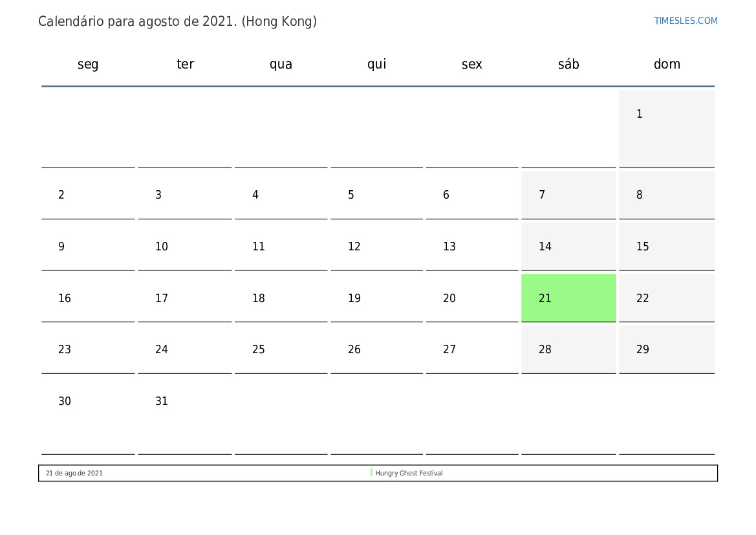Click day 5 in the calendar
Image resolution: width=756 pixels, height=535 pixels.
coord(376,195)
